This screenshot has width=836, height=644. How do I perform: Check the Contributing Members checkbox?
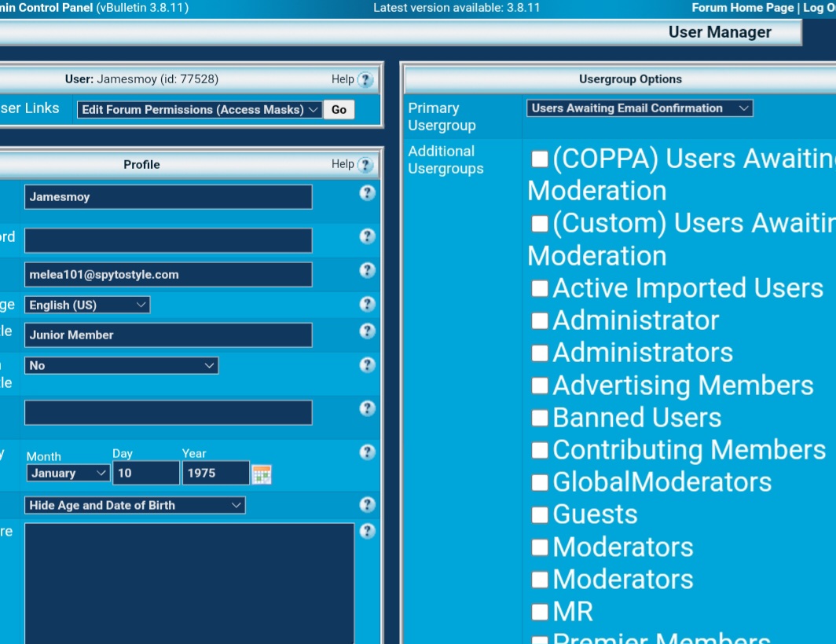tap(539, 450)
